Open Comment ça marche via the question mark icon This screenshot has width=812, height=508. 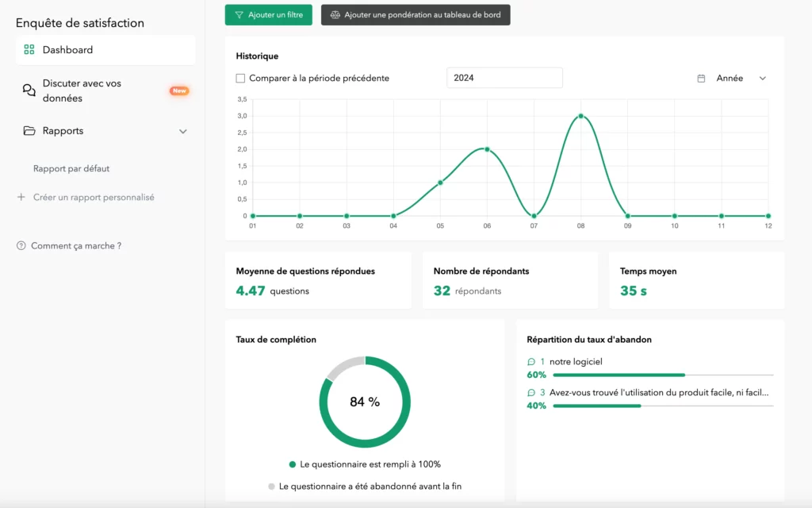(x=20, y=245)
